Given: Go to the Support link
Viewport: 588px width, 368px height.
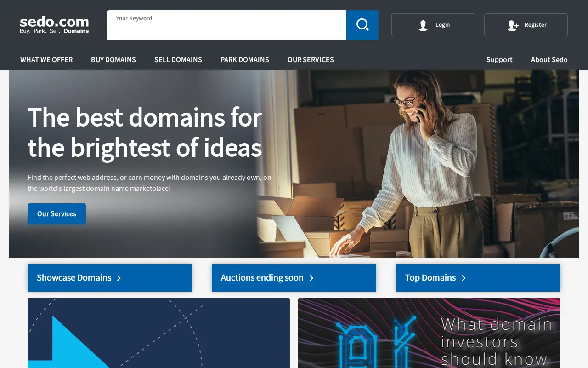Looking at the screenshot, I should 499,60.
